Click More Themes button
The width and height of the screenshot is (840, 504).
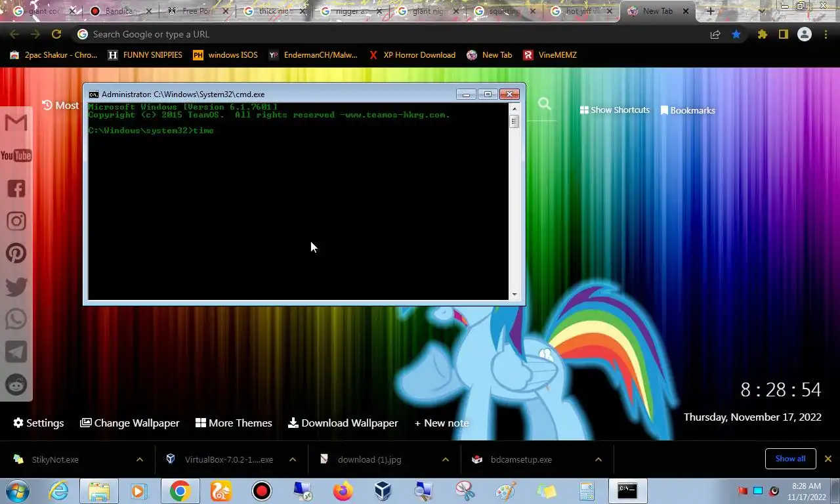[x=234, y=423]
